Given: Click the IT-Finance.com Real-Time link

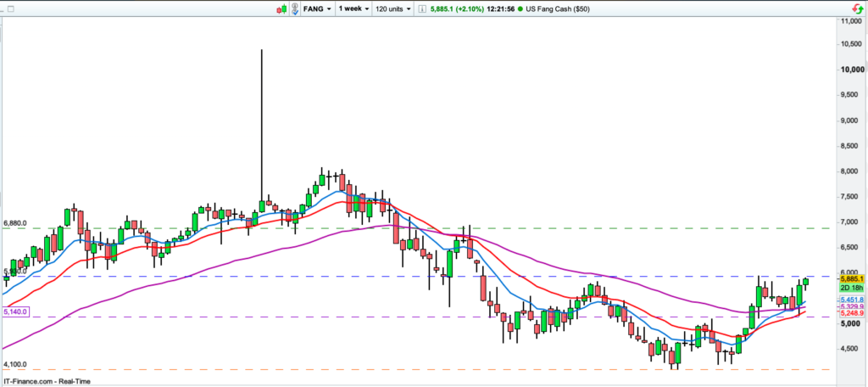Looking at the screenshot, I should pos(39,380).
